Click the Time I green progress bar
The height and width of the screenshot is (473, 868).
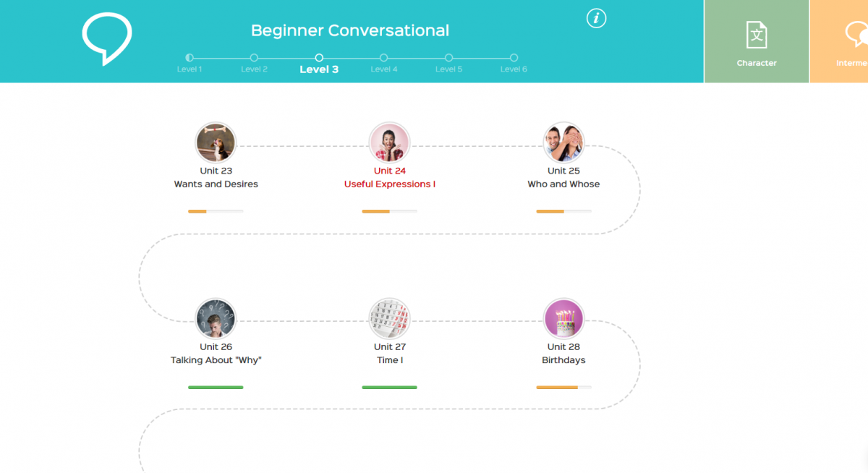click(390, 388)
